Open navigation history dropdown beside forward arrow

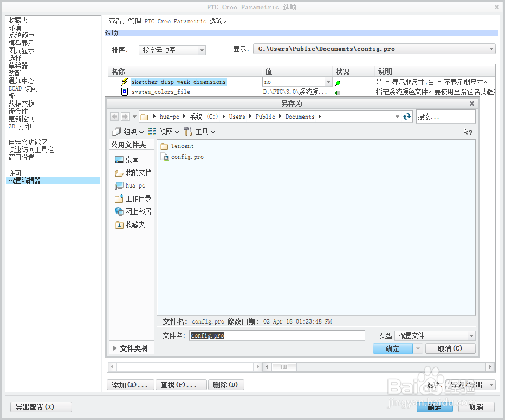(x=134, y=117)
